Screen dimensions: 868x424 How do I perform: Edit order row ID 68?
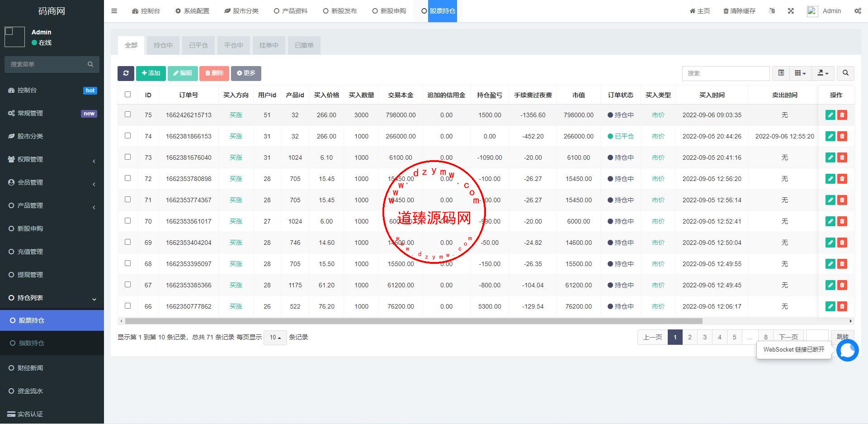click(x=830, y=264)
